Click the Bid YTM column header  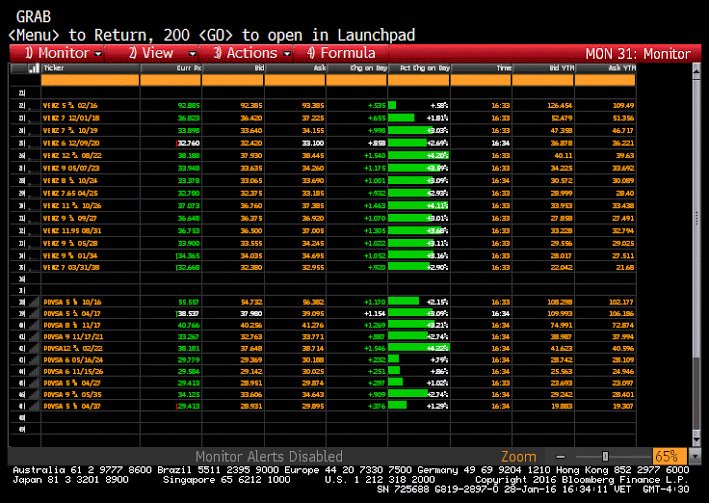[x=544, y=68]
